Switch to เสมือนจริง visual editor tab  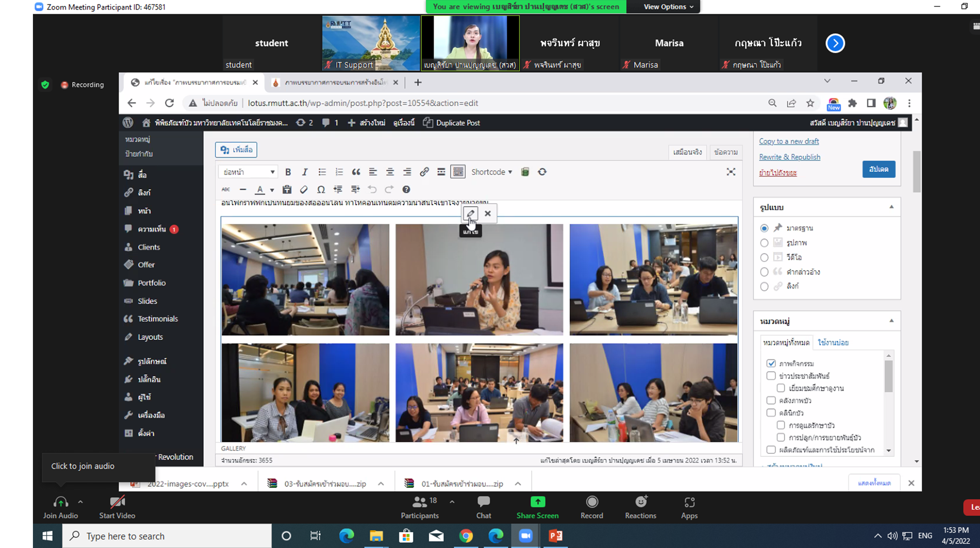688,152
